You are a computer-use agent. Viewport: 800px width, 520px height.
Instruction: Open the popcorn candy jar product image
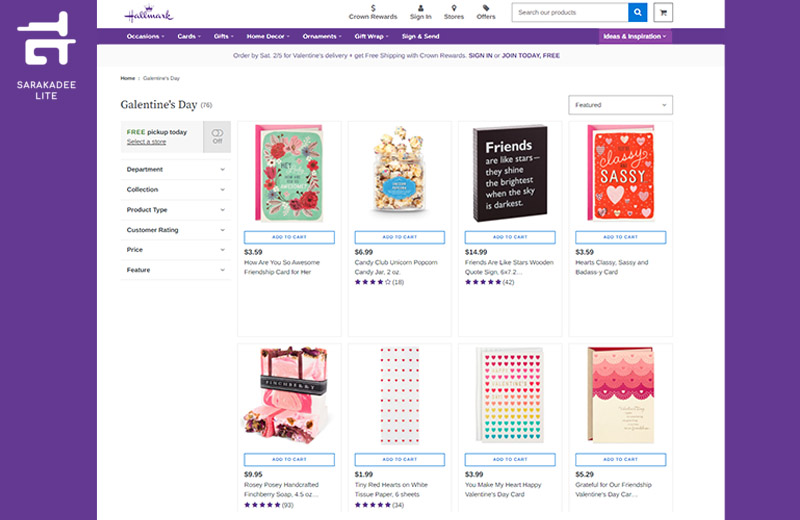[x=399, y=170]
